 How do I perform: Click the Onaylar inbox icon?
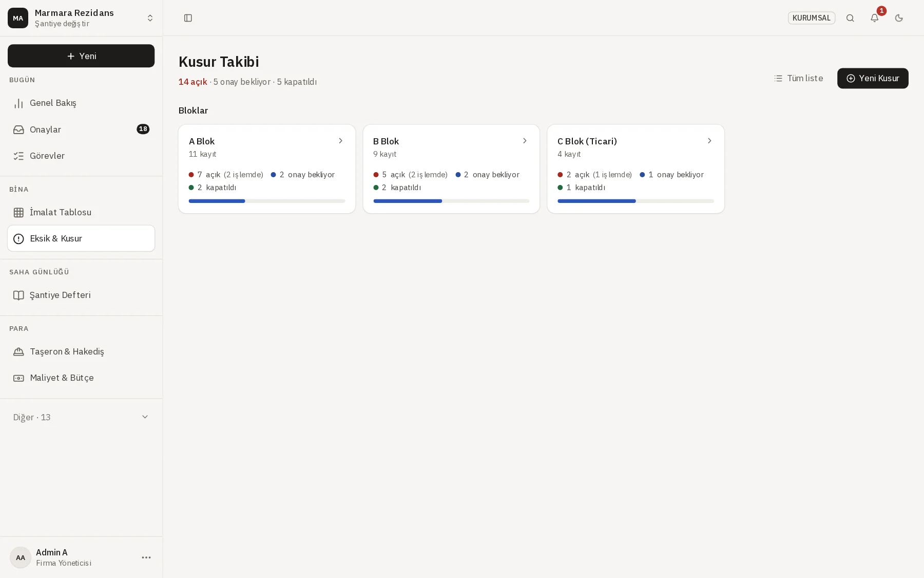point(18,129)
